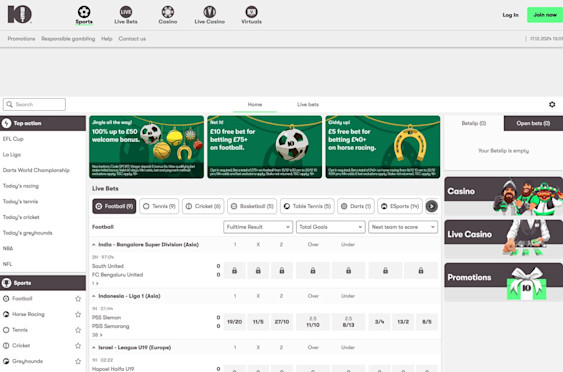Pick Over 2.5 goals odds 11/10
The width and height of the screenshot is (563, 372).
313,322
